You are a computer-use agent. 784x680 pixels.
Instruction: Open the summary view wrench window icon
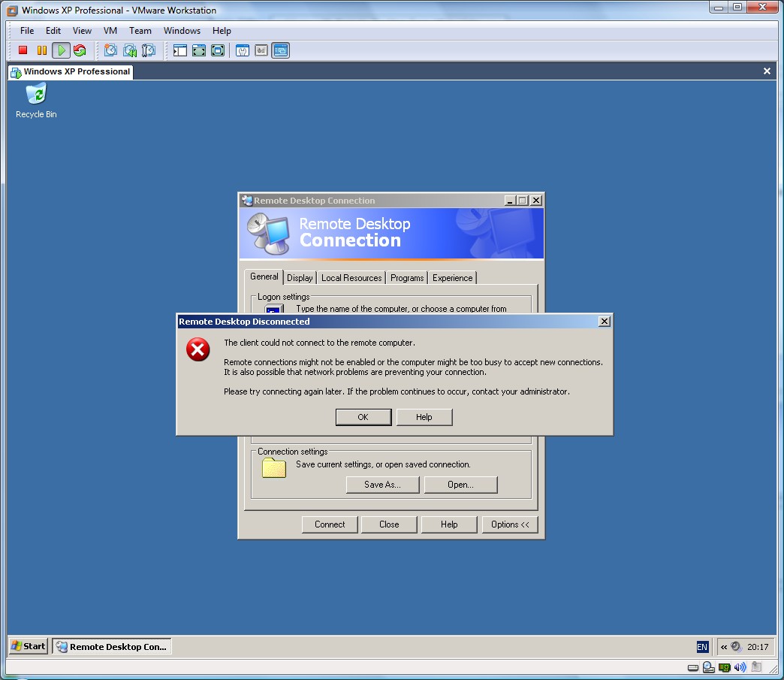click(243, 50)
